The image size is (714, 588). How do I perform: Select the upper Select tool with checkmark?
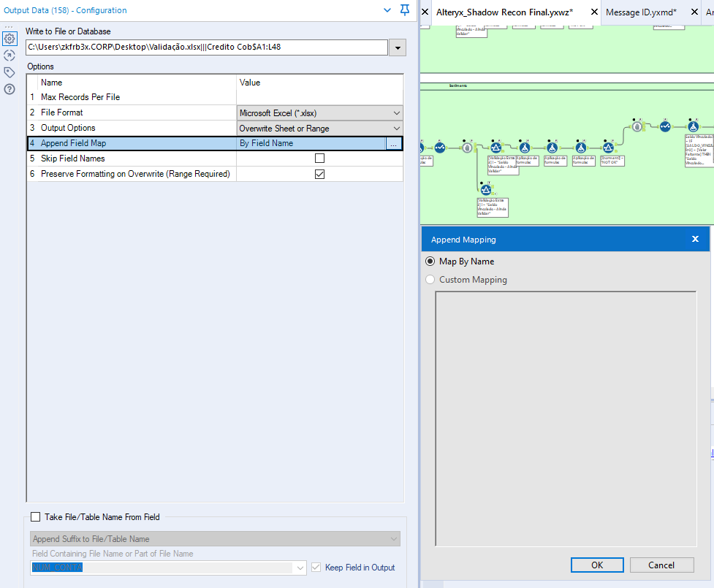pos(665,126)
